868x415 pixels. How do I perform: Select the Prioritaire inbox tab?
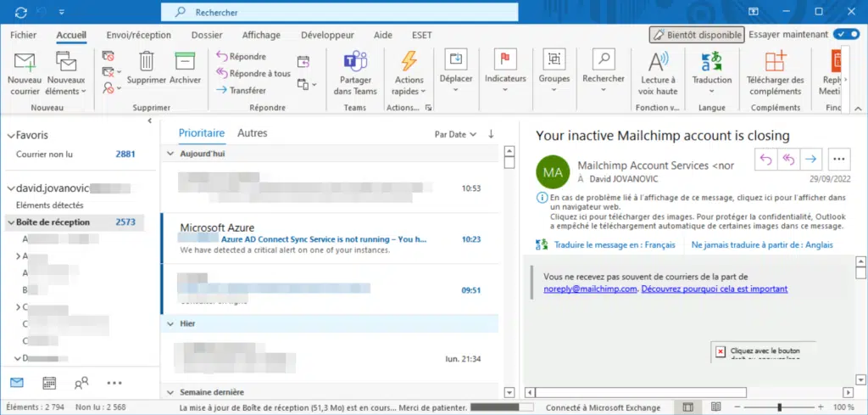pyautogui.click(x=202, y=133)
